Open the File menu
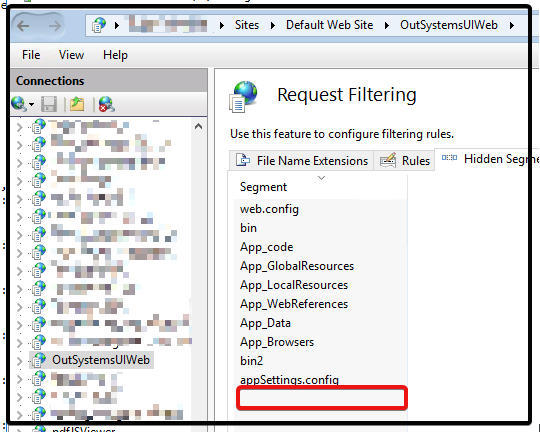Viewport: 540px width, 432px height. 31,55
